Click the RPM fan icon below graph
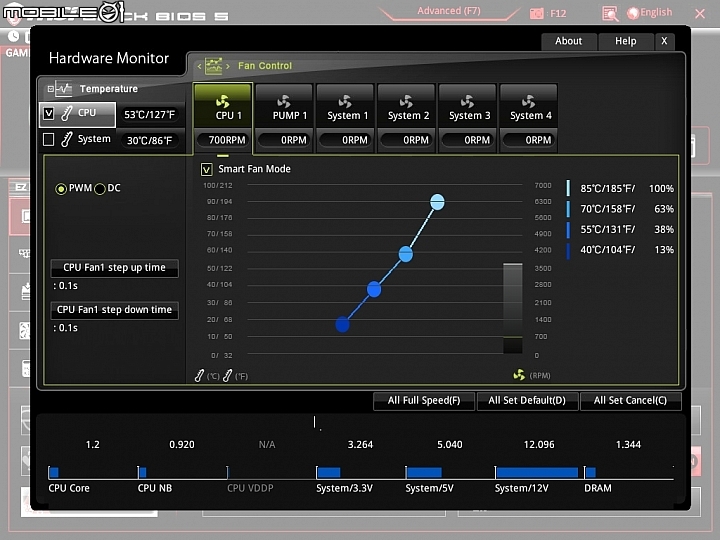 coord(519,375)
